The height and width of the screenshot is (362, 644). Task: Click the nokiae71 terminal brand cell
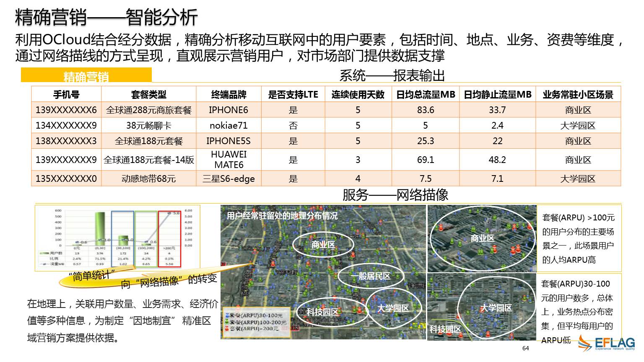coord(229,125)
